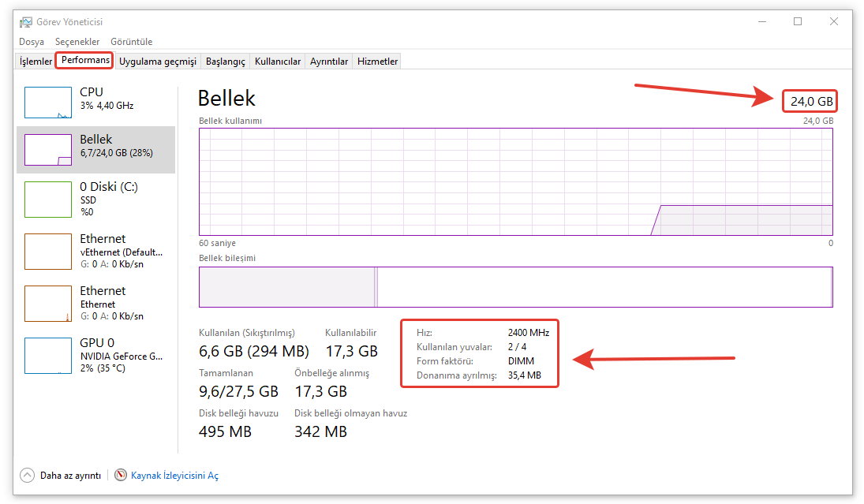Select the vEthernet network graph thumbnail
Image resolution: width=864 pixels, height=504 pixels.
tap(48, 252)
